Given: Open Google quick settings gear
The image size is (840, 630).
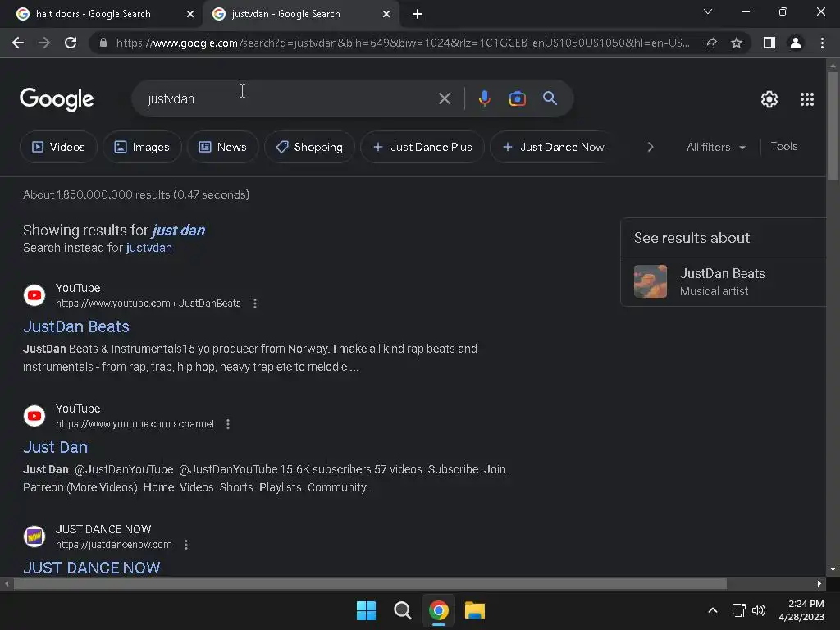Looking at the screenshot, I should 769,99.
